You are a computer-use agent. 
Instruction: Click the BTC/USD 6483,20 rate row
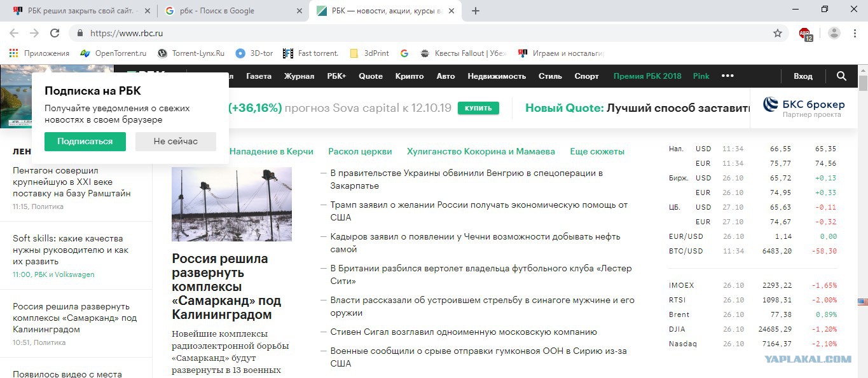pyautogui.click(x=753, y=251)
